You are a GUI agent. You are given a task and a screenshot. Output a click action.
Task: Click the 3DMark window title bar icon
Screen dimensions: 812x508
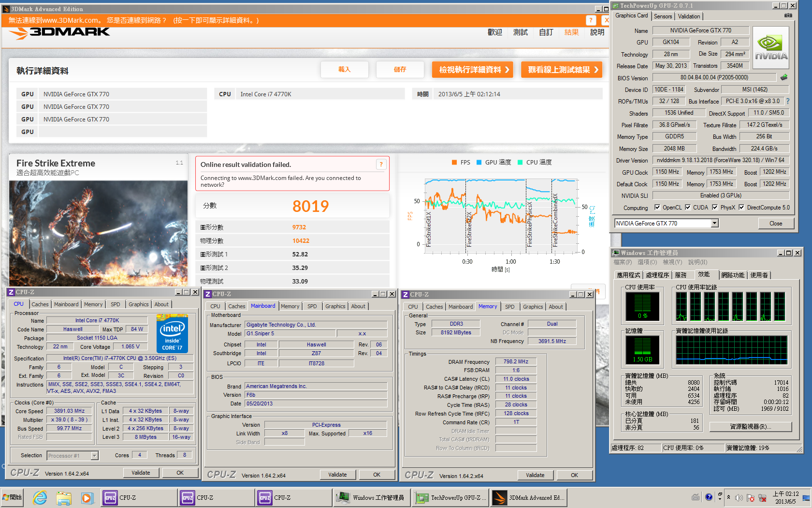[6, 9]
